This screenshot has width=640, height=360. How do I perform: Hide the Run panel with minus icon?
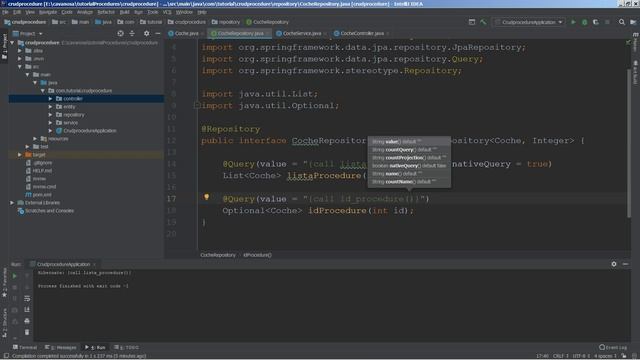(x=625, y=264)
